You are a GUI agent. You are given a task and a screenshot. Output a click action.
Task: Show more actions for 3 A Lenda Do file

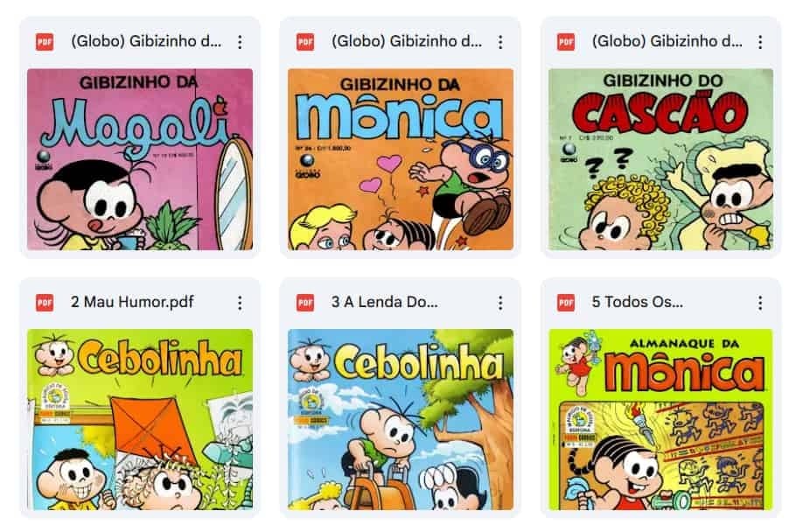click(500, 303)
